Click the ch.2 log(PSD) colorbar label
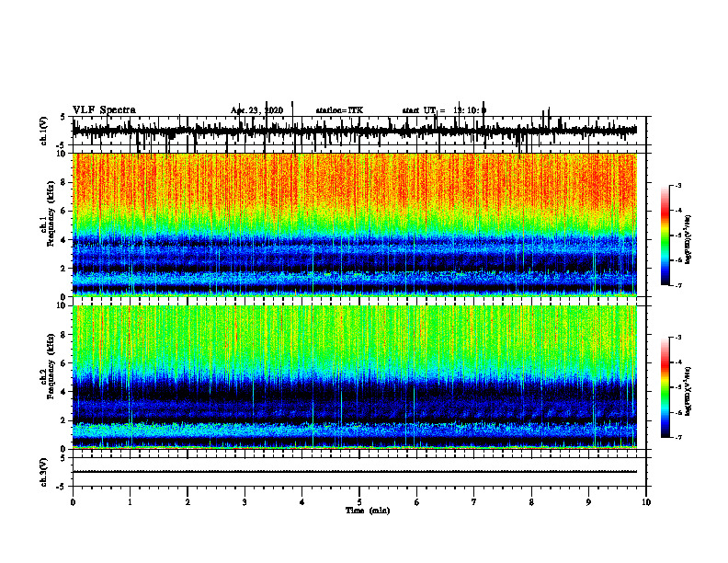This screenshot has width=728, height=563. (688, 391)
